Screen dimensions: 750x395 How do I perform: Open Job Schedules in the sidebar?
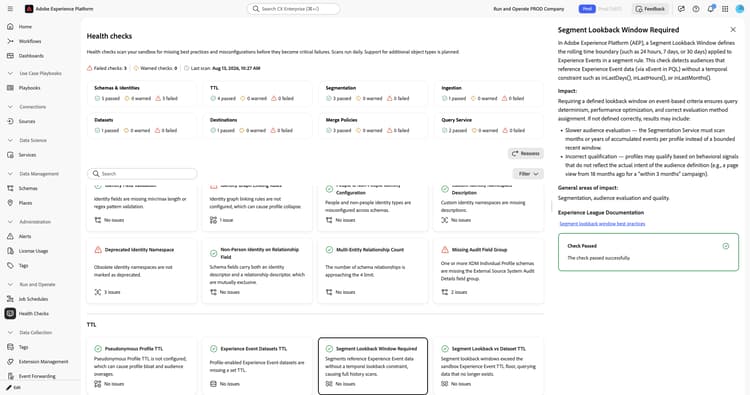[33, 299]
